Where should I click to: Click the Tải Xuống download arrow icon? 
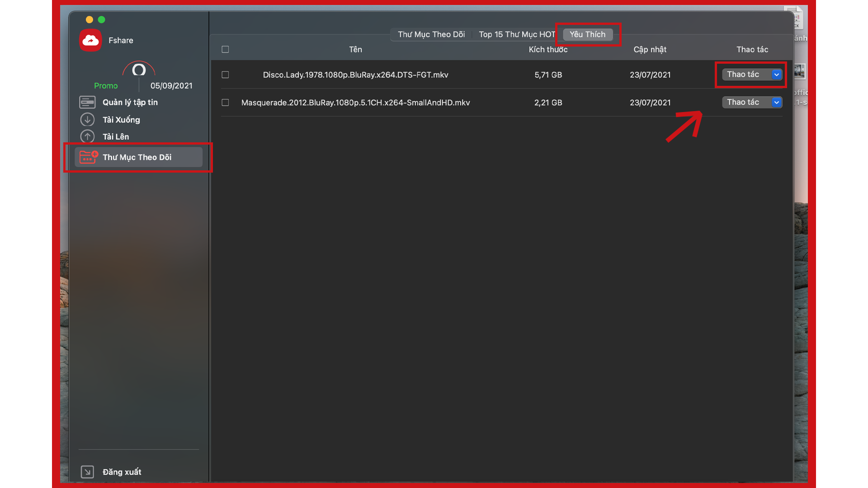(x=87, y=120)
